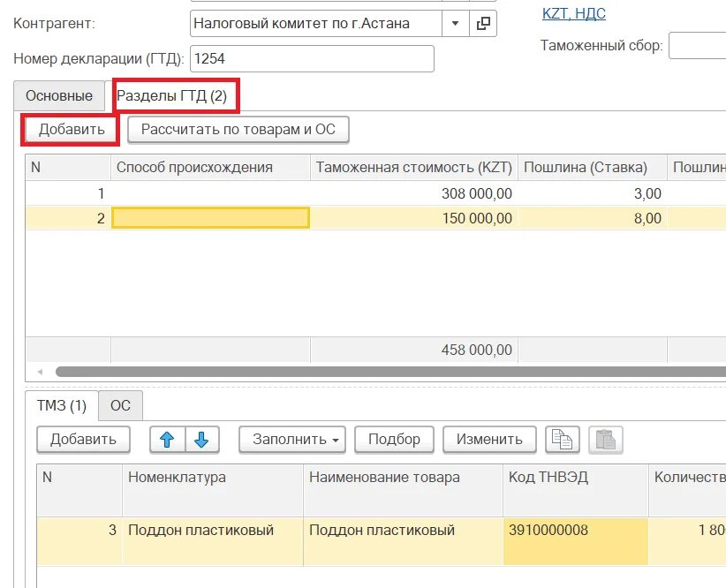Click the Наименование товара column header
This screenshot has width=726, height=588.
tap(403, 491)
